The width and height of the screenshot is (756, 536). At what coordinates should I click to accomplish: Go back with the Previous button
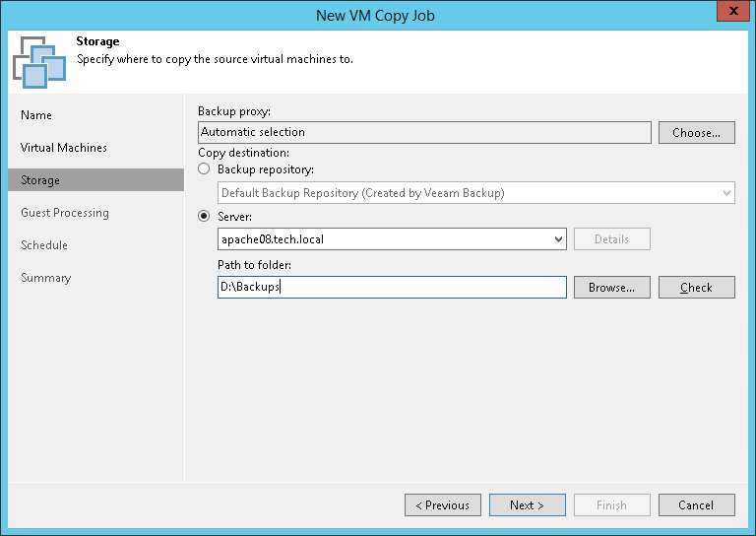pyautogui.click(x=442, y=505)
